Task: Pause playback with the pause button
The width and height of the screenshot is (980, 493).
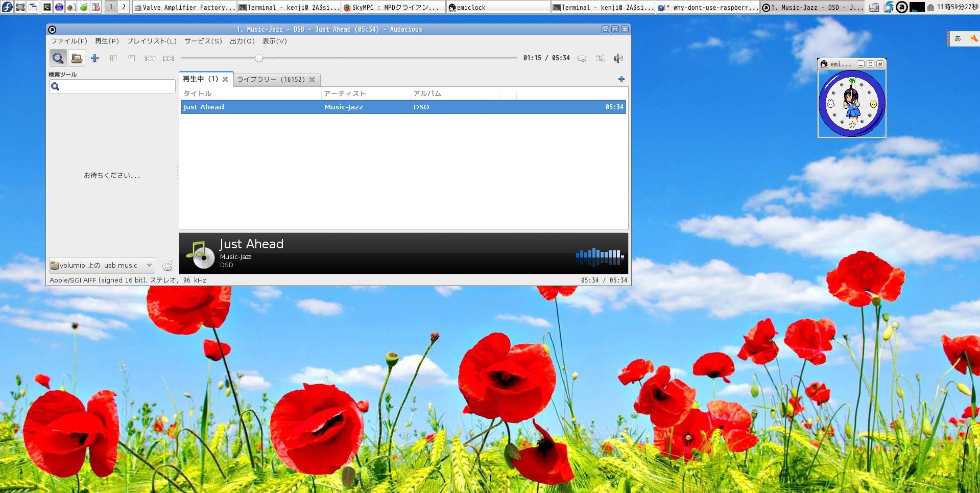Action: point(113,58)
